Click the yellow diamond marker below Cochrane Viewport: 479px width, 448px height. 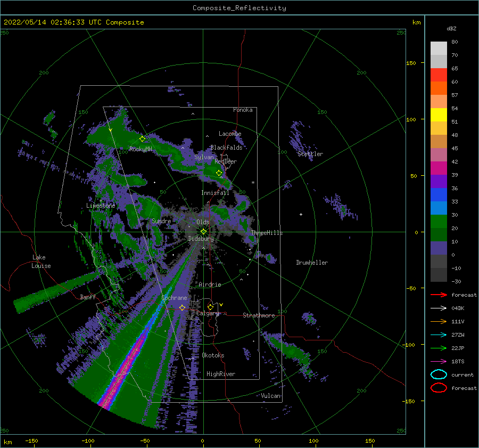(182, 307)
